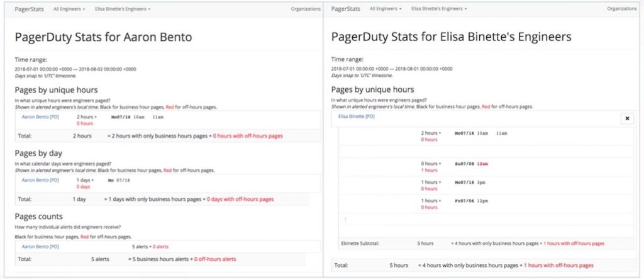644x279 pixels.
Task: Click the 'Pages counts' heading
Action: pyautogui.click(x=38, y=217)
